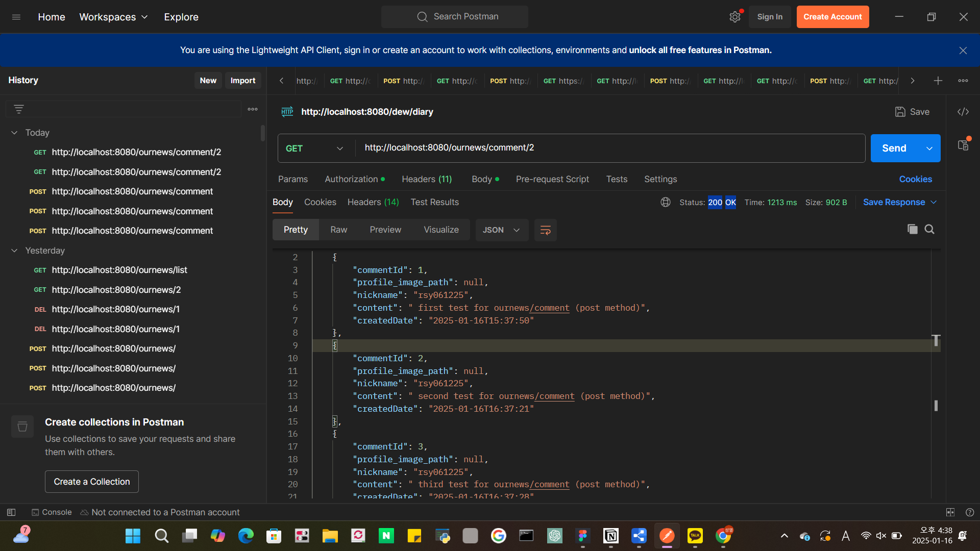Image resolution: width=980 pixels, height=551 pixels.
Task: Open Windows Start menu
Action: click(133, 536)
